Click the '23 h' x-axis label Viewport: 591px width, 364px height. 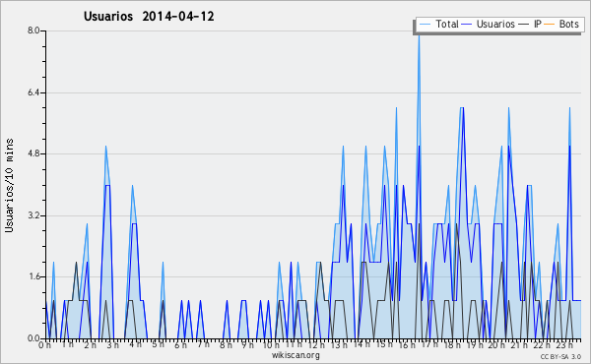tap(565, 345)
